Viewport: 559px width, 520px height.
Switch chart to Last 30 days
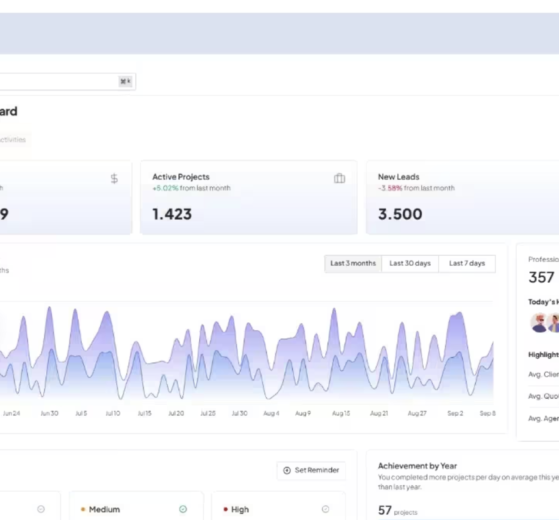coord(410,264)
